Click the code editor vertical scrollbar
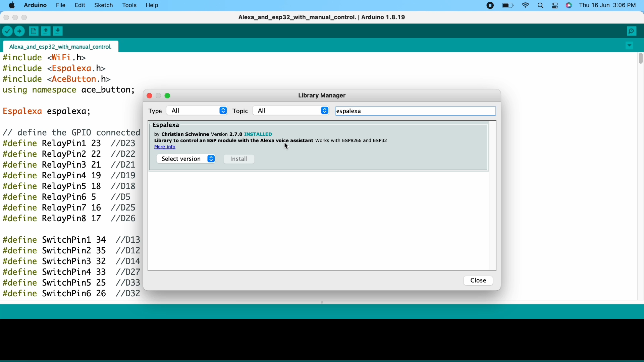 [640, 59]
